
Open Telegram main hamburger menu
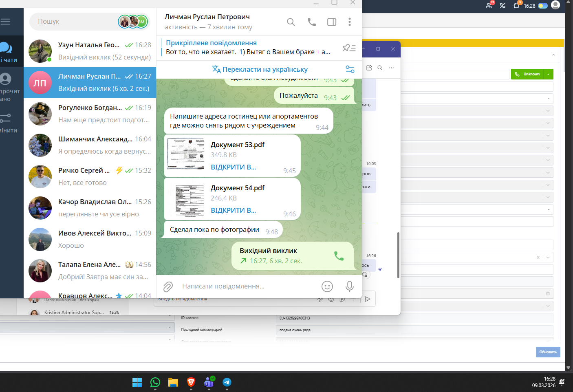click(5, 22)
